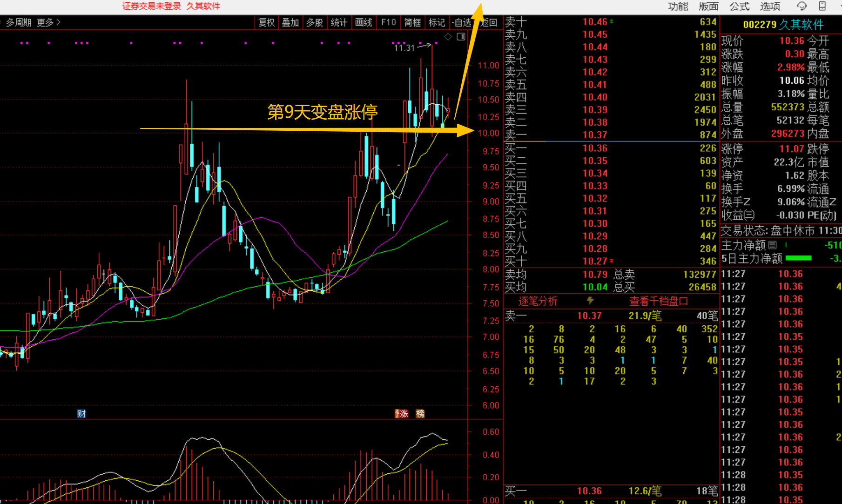This screenshot has width=842, height=504.
Task: Click 总卖 volume 132977
Action: pyautogui.click(x=700, y=275)
